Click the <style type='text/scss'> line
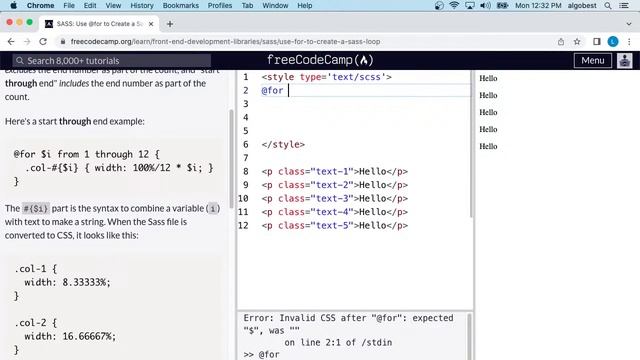The width and height of the screenshot is (640, 360). [x=326, y=77]
